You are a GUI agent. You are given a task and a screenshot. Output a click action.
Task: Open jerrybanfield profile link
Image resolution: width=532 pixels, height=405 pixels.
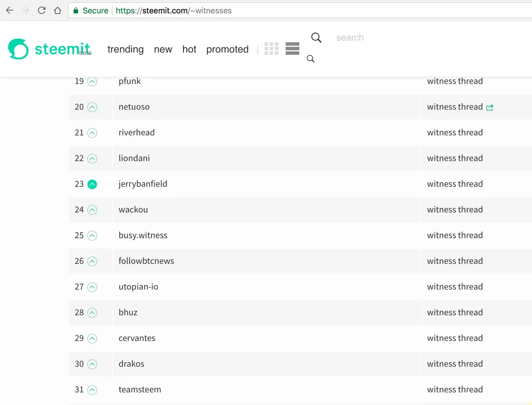pos(143,184)
